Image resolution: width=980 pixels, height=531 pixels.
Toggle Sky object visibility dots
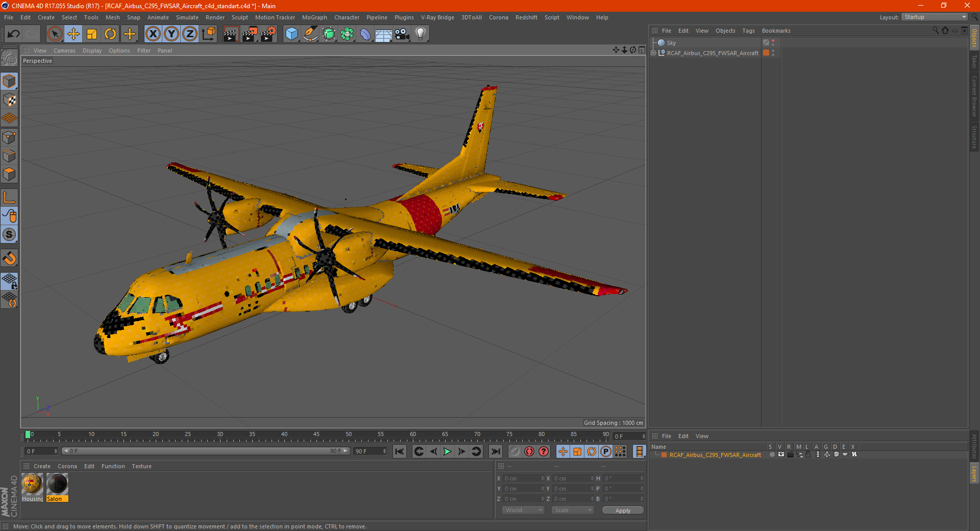click(x=773, y=43)
